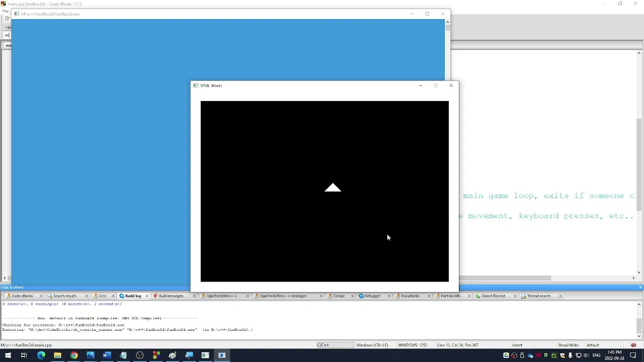644x362 pixels.
Task: Click the Read/Write status entry
Action: point(568,345)
